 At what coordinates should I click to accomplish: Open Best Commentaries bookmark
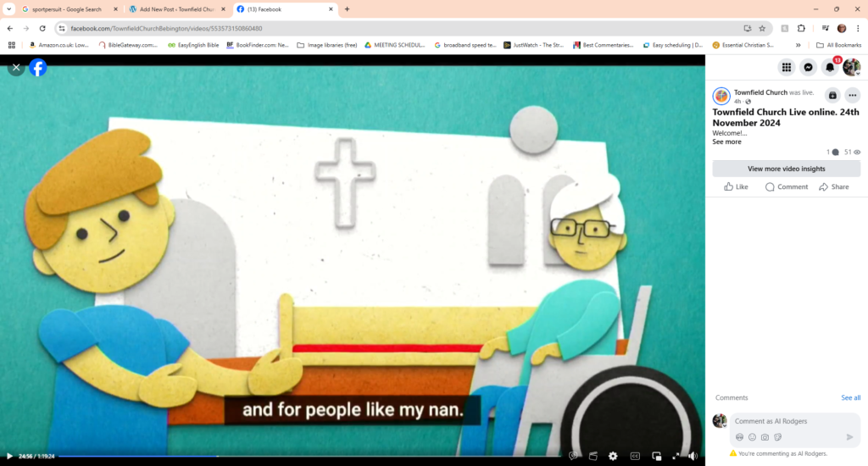[x=604, y=46]
